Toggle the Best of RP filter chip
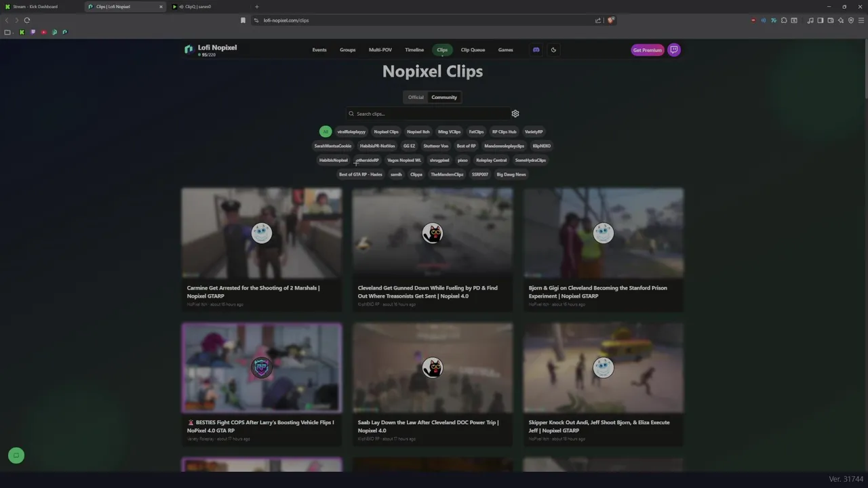 [466, 146]
